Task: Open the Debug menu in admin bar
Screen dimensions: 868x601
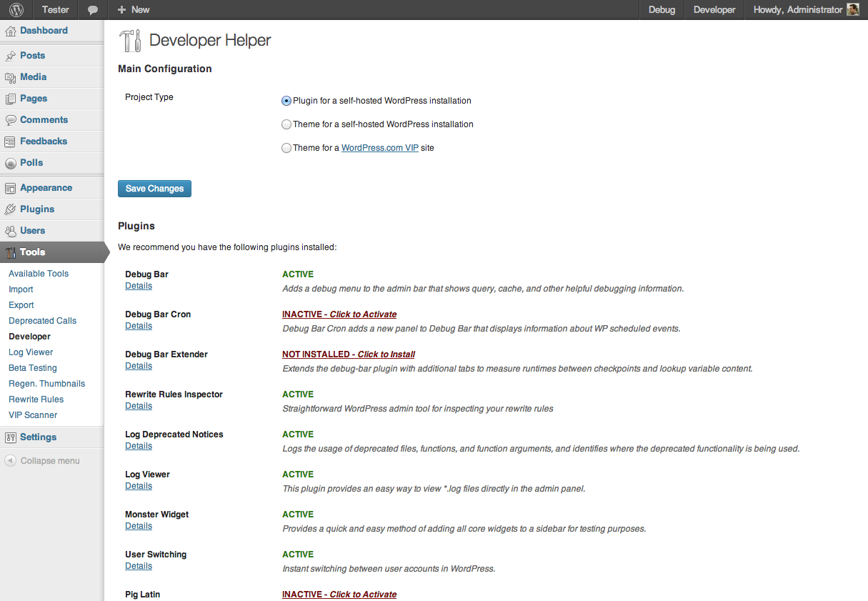Action: 662,10
